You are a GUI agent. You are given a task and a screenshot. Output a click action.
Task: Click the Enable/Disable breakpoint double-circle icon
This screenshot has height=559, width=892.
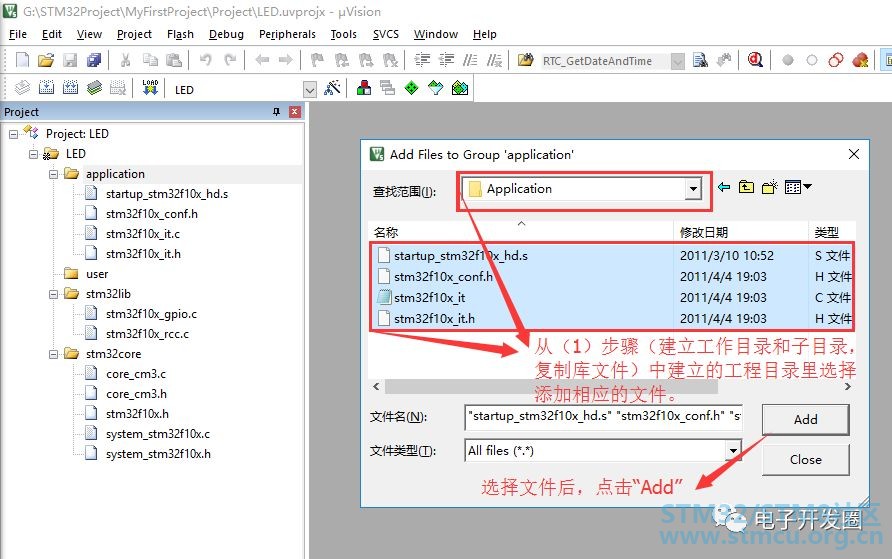click(836, 60)
